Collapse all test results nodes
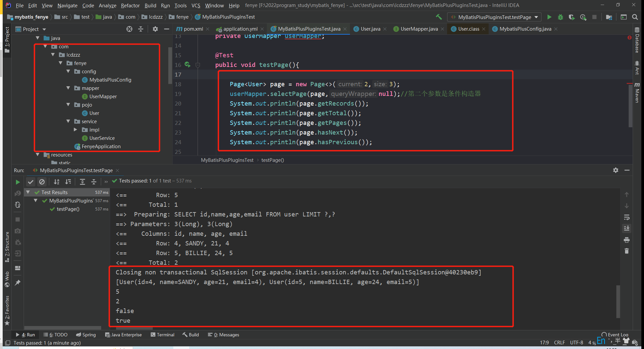 (94, 181)
